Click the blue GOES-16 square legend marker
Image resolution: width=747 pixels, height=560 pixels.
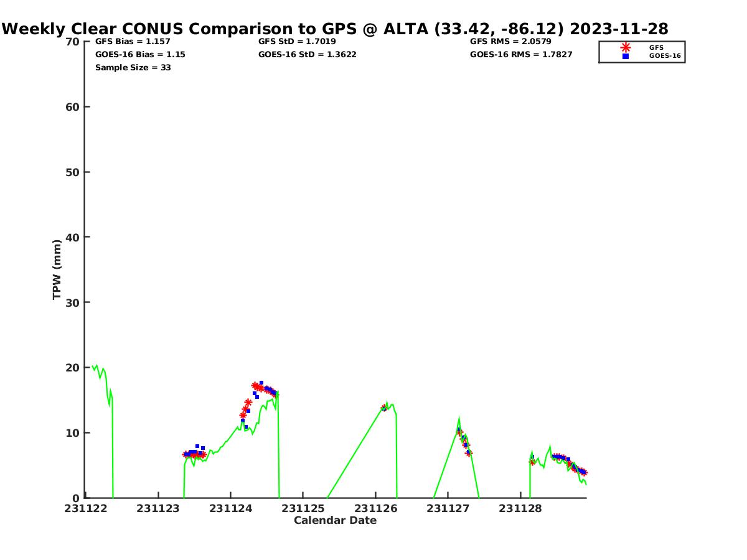[626, 56]
